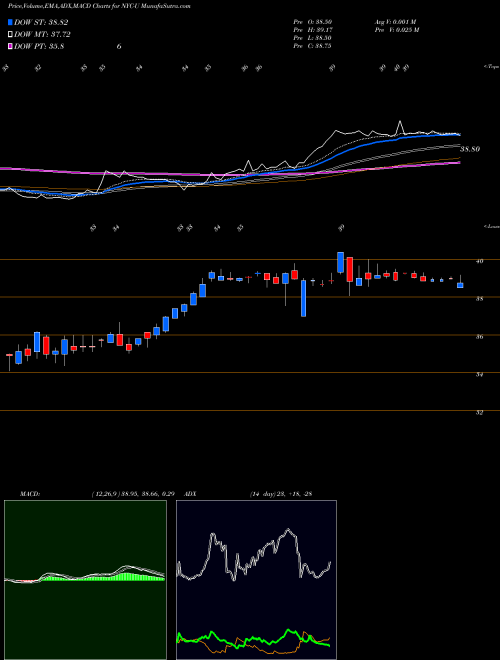500x660 pixels.
Task: Click the 40 price axis label
Action: pyautogui.click(x=479, y=261)
